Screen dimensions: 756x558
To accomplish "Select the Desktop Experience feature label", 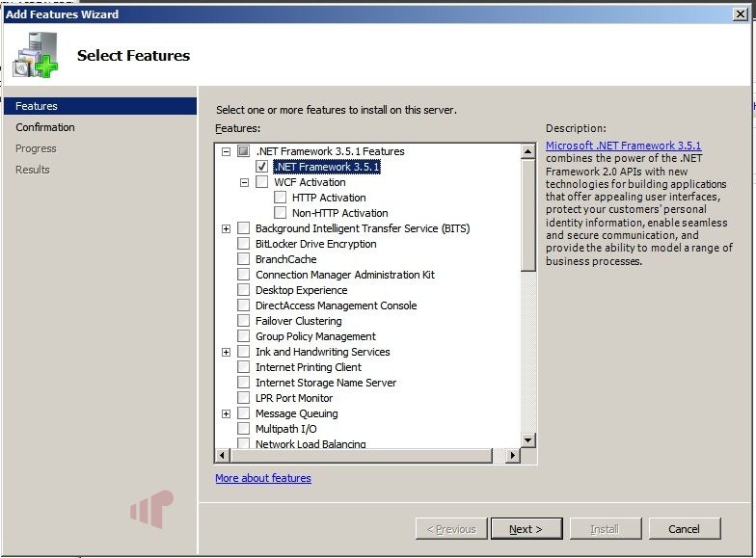I will point(301,290).
